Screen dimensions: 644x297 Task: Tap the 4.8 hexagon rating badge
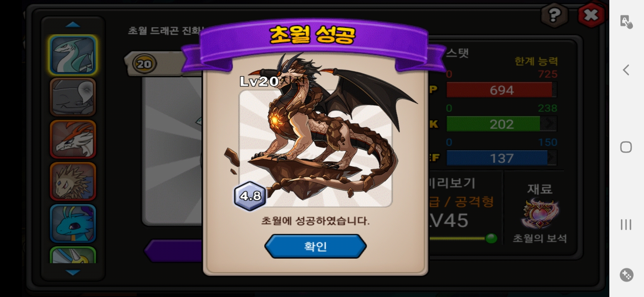pyautogui.click(x=250, y=196)
